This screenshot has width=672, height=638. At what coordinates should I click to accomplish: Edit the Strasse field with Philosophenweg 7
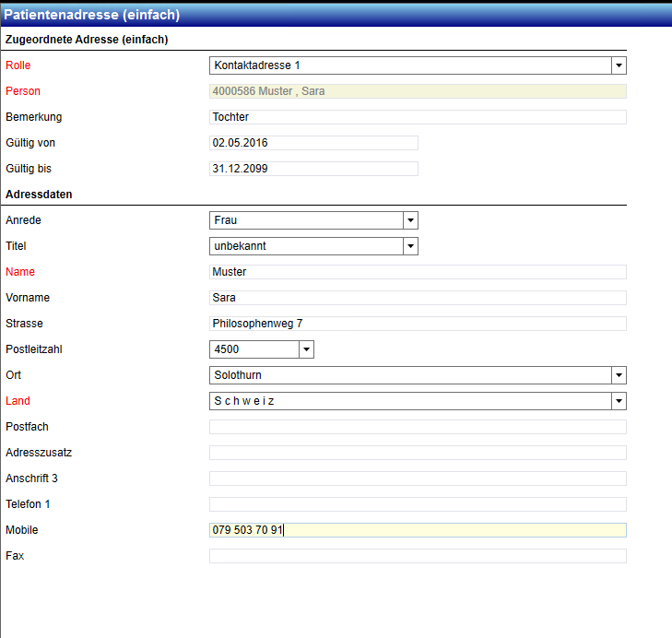point(418,324)
